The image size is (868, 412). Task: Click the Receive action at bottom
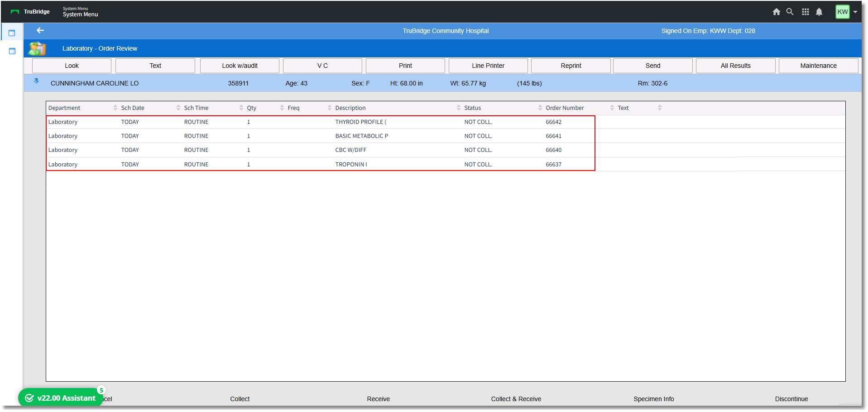[x=378, y=399]
